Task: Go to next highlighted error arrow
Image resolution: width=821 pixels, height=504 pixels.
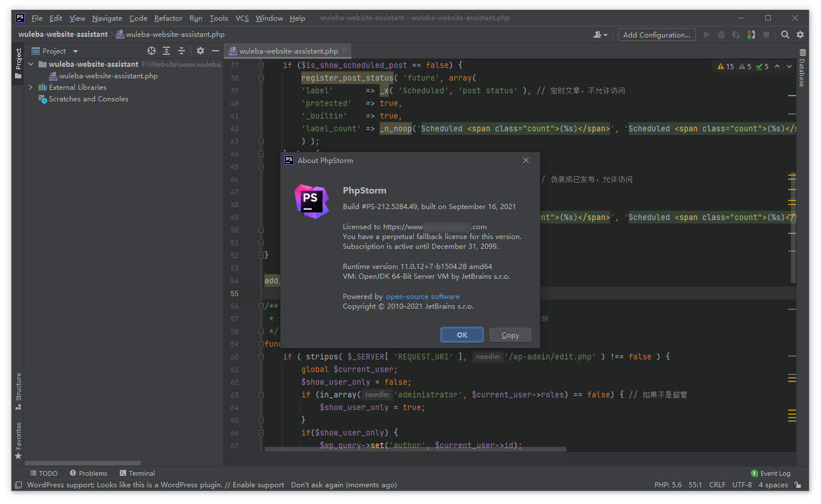Action: click(x=789, y=66)
